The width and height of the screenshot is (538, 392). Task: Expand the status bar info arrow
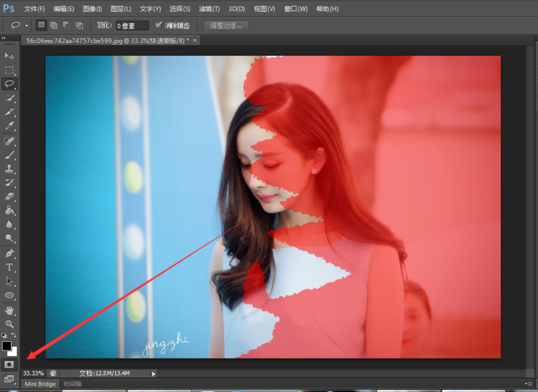[154, 373]
